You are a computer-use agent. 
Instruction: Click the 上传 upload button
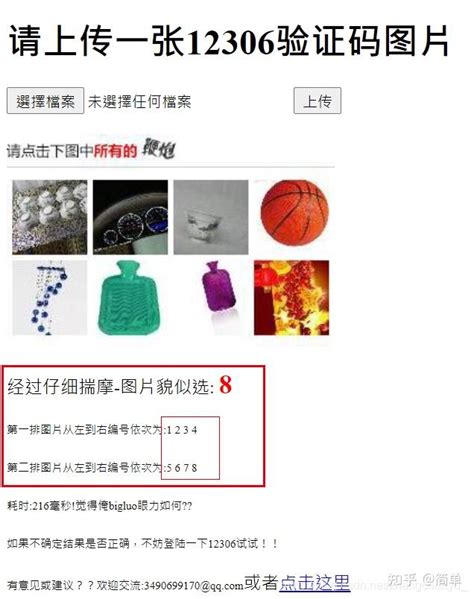click(x=317, y=101)
